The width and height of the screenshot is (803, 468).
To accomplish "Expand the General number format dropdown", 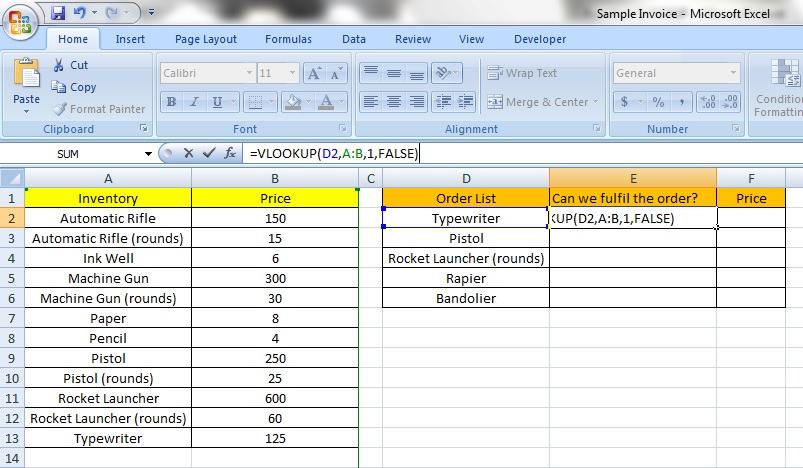I will tap(734, 74).
